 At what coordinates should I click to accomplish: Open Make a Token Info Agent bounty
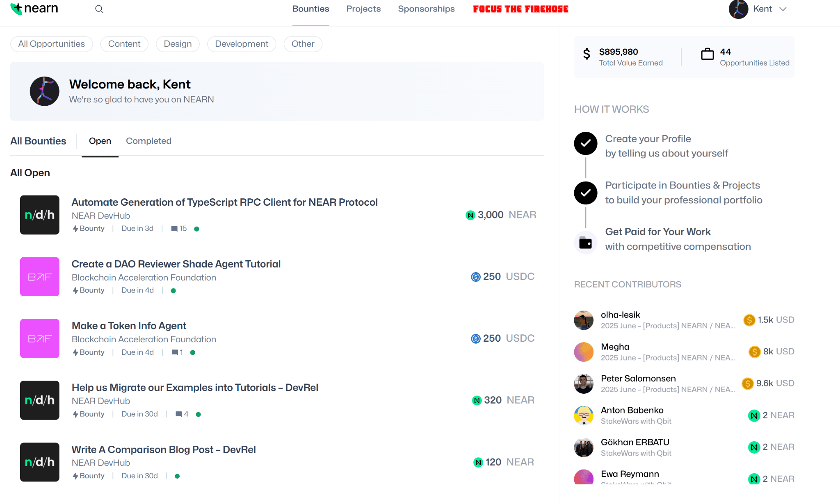pyautogui.click(x=129, y=326)
